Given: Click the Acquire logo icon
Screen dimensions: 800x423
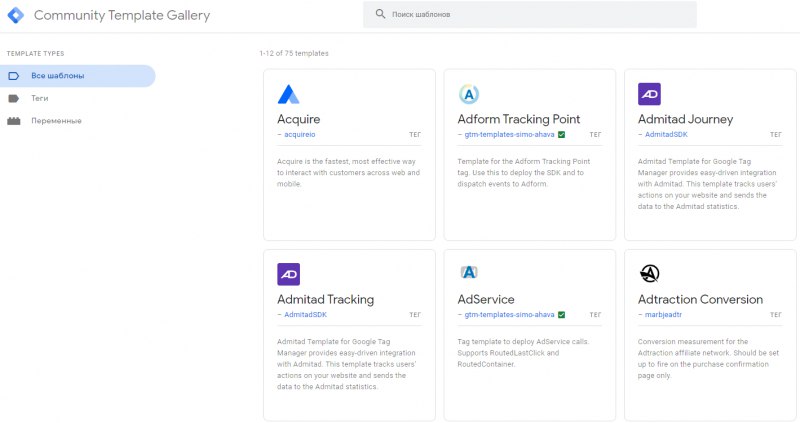Looking at the screenshot, I should coord(288,94).
